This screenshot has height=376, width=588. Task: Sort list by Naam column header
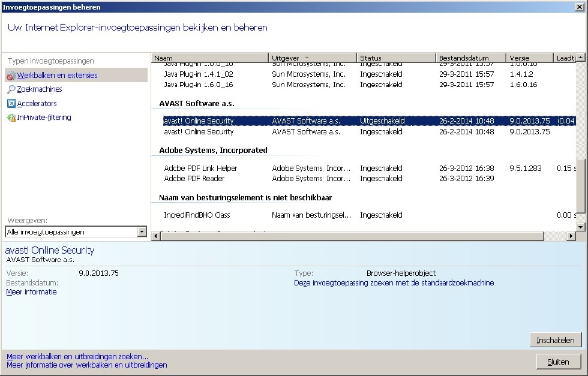210,58
